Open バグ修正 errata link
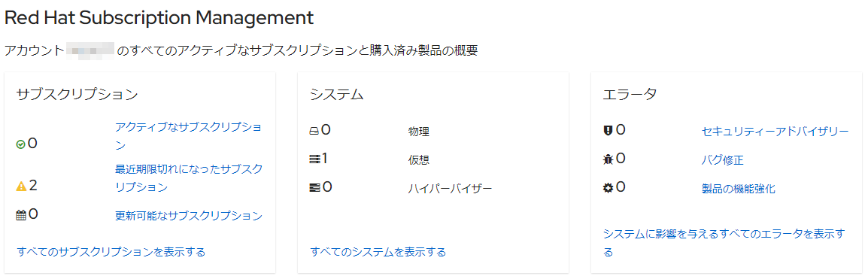Image resolution: width=868 pixels, height=279 pixels. (x=722, y=160)
